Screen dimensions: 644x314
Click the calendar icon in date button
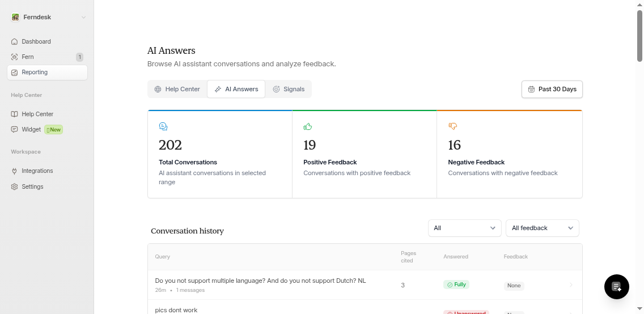[x=531, y=89]
